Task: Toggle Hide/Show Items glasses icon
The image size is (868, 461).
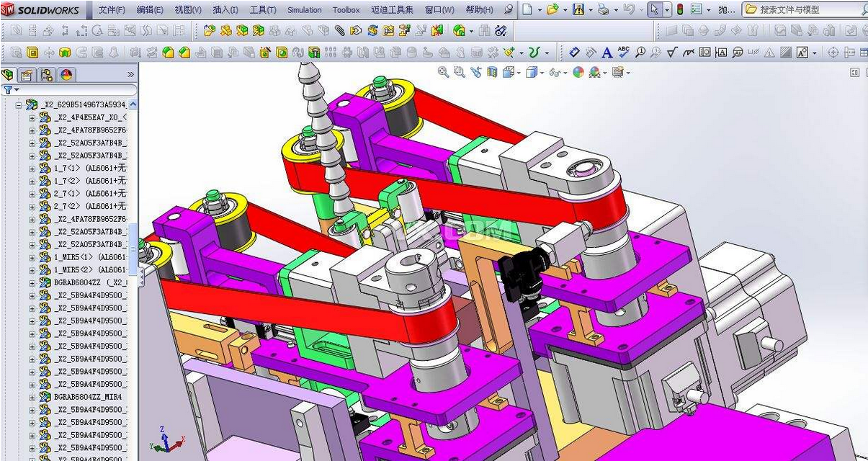Action: (555, 72)
